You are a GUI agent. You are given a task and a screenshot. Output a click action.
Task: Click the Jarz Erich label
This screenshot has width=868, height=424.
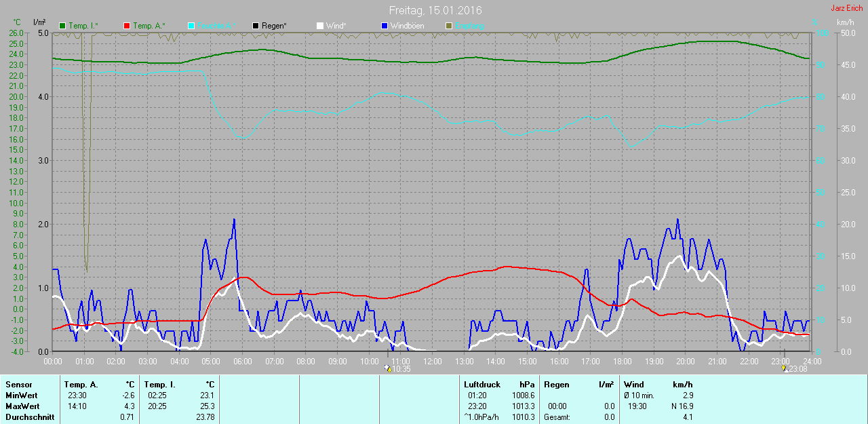click(847, 8)
